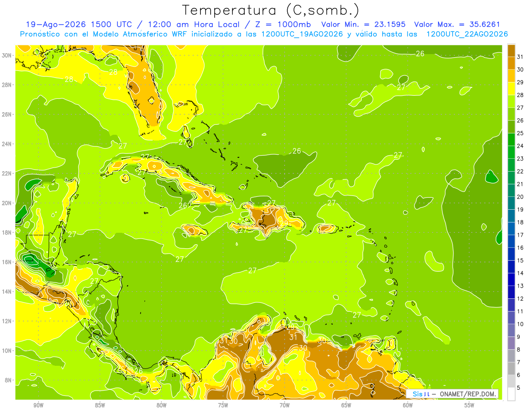Click the legend swatch between 25 and 26
Image resolution: width=532 pixels, height=411 pixels.
click(x=511, y=126)
